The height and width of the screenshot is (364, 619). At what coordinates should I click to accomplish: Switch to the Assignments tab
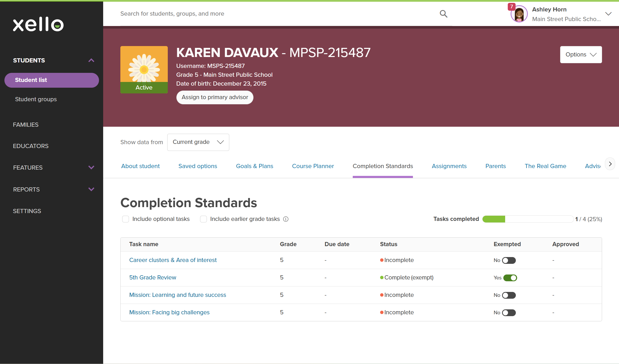tap(449, 166)
